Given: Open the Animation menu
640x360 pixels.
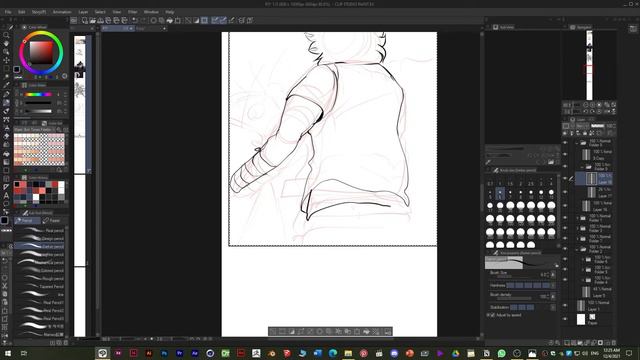Looking at the screenshot, I should click(62, 12).
